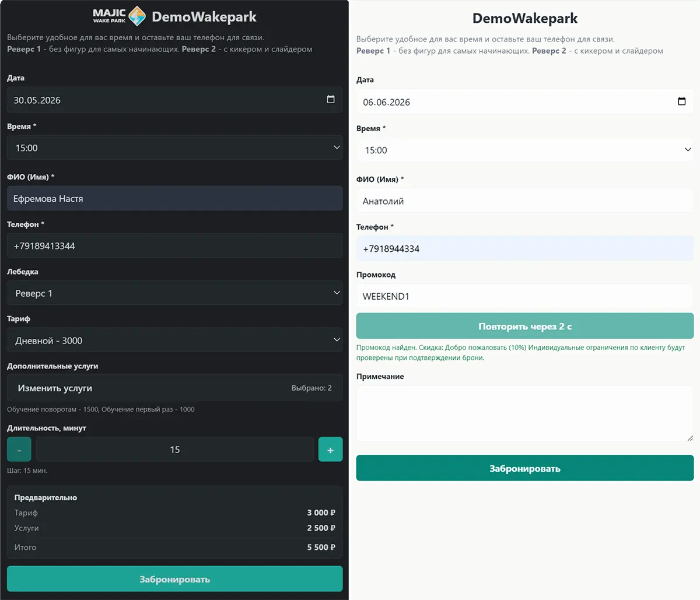This screenshot has width=700, height=600.
Task: Click the Итого total 5 500 ₽
Action: tap(321, 547)
